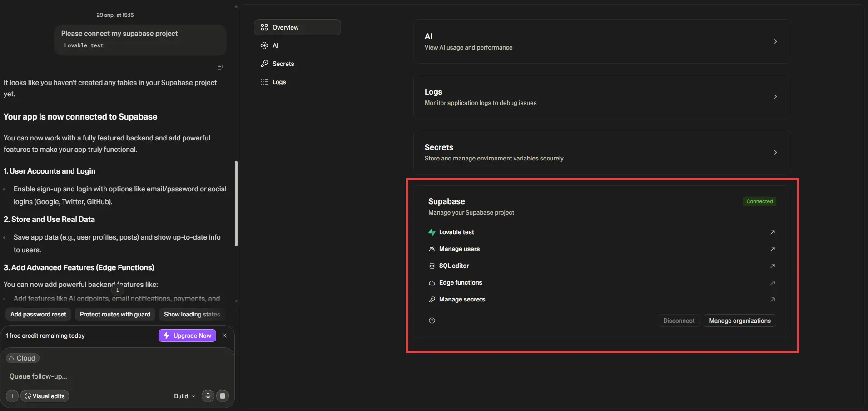Click the Cloud mode pill

coord(23,358)
